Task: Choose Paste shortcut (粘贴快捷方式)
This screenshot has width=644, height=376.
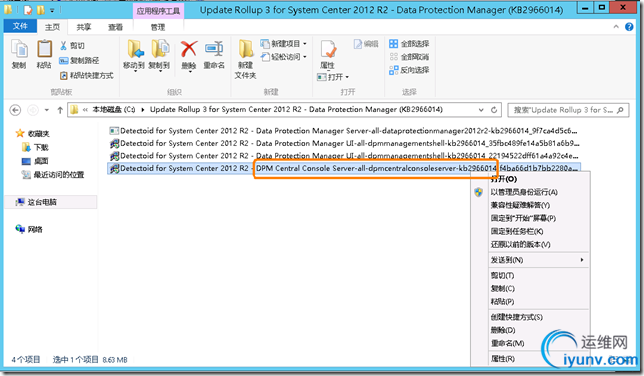Action: (86, 75)
